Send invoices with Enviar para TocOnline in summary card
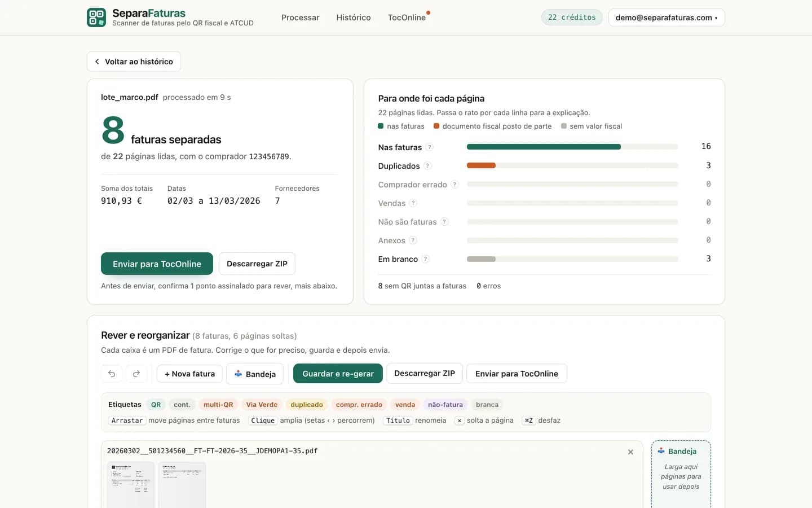Image resolution: width=812 pixels, height=508 pixels. tap(157, 264)
